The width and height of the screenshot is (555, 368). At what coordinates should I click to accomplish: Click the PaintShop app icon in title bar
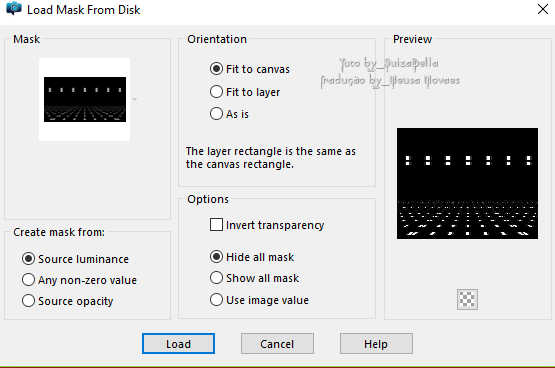13,8
